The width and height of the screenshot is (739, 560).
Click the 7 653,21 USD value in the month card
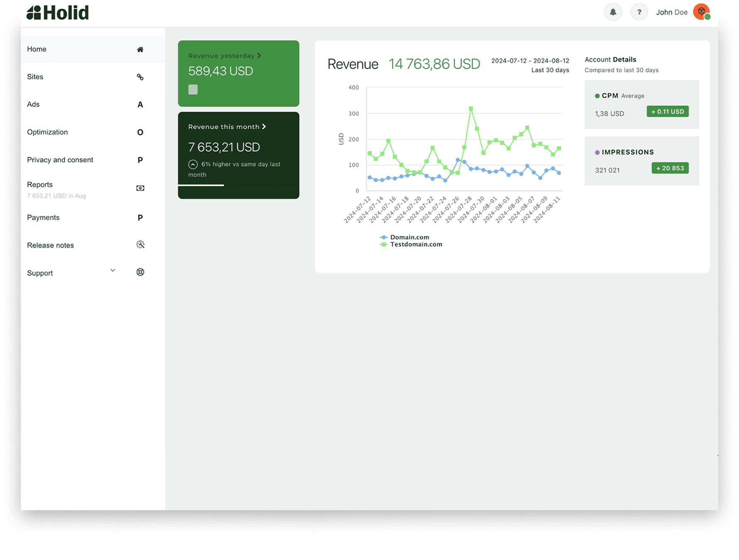pos(224,147)
